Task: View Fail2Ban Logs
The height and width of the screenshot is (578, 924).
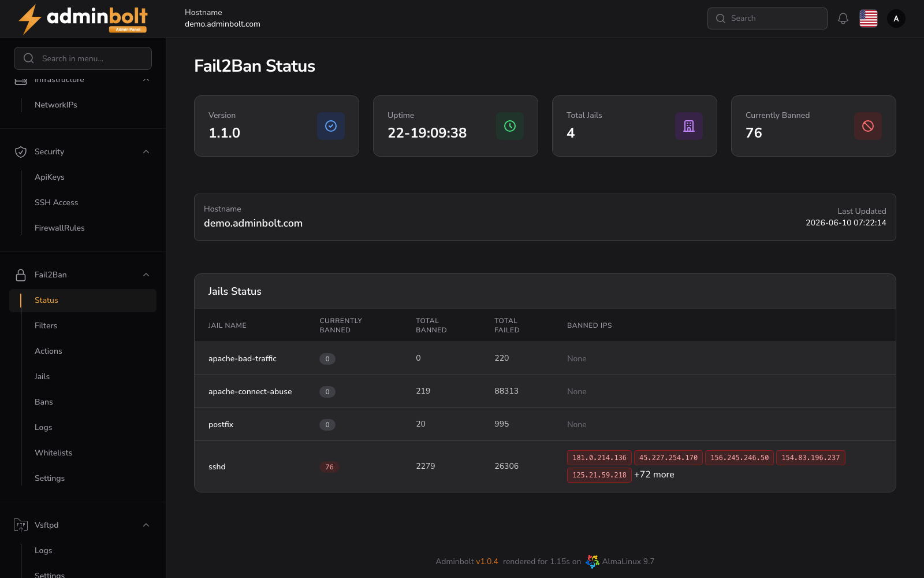Action: point(43,427)
